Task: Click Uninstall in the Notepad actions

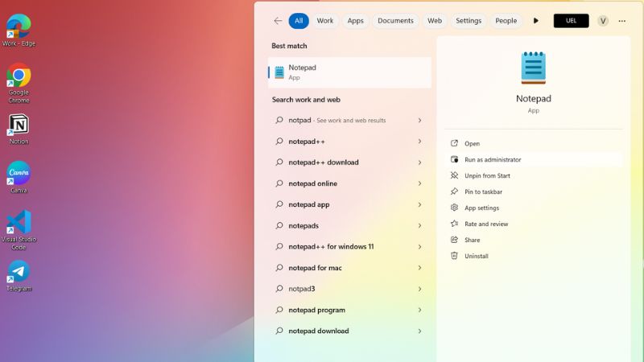Action: (476, 257)
